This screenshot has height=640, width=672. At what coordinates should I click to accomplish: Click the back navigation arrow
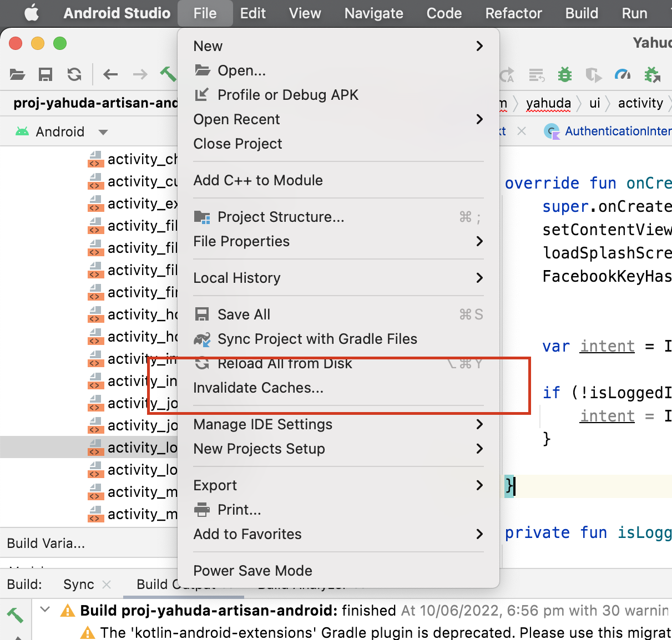click(111, 74)
